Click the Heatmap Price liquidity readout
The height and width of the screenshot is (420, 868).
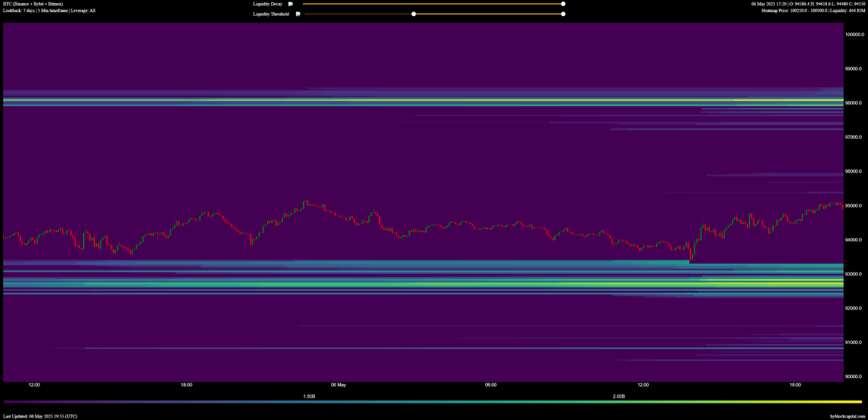pos(812,10)
